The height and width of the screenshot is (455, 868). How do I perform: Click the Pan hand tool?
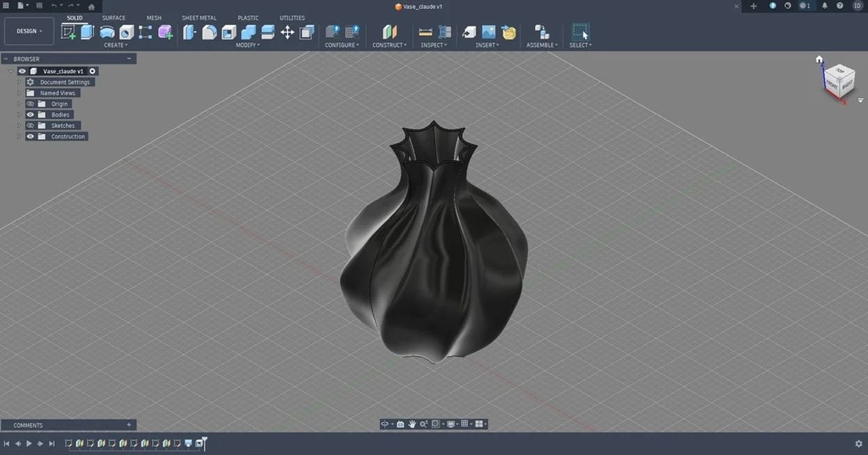[411, 424]
